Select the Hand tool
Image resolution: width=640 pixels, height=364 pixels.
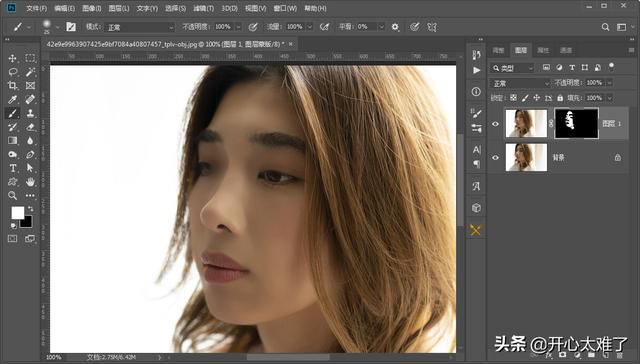tap(30, 182)
